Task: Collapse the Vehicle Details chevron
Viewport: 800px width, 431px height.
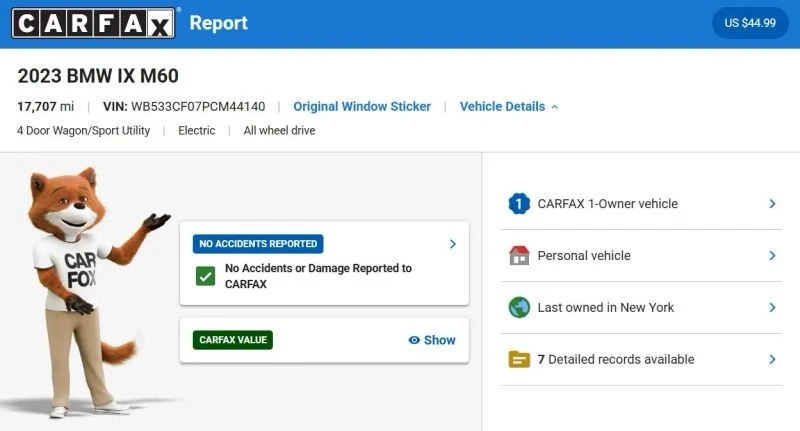Action: 555,107
